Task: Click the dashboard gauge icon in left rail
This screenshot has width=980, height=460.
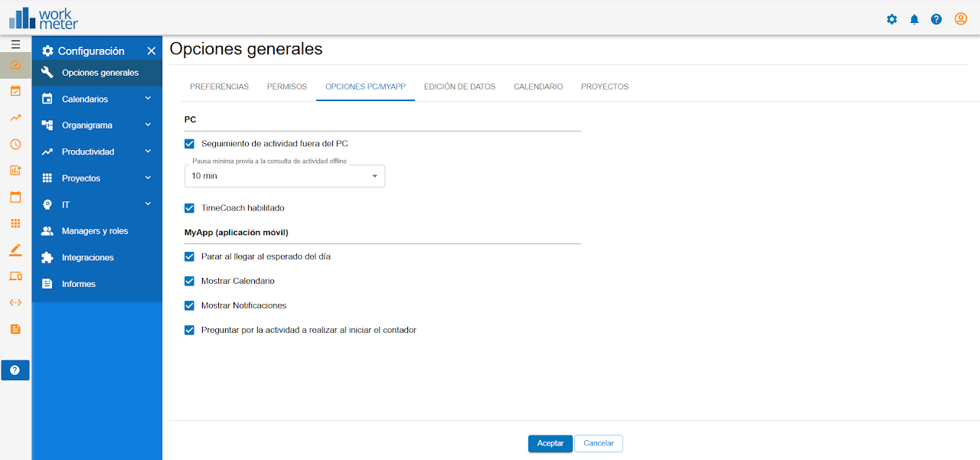Action: [x=15, y=65]
